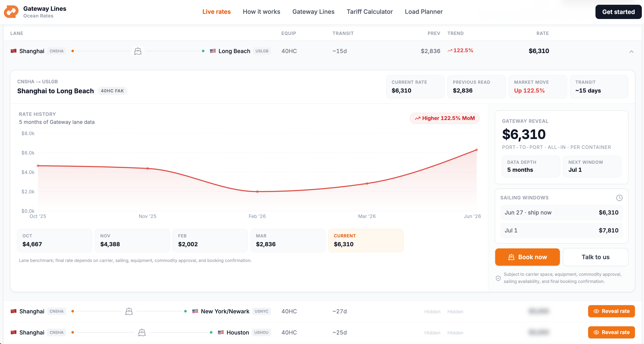The image size is (644, 344).
Task: Click the Gateway Reveal $6,310 price
Action: (x=524, y=134)
